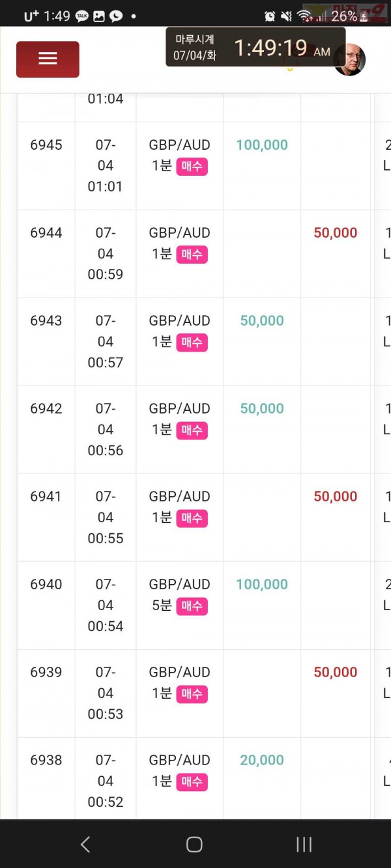
Task: Tap the Android back navigation arrow
Action: tap(85, 845)
